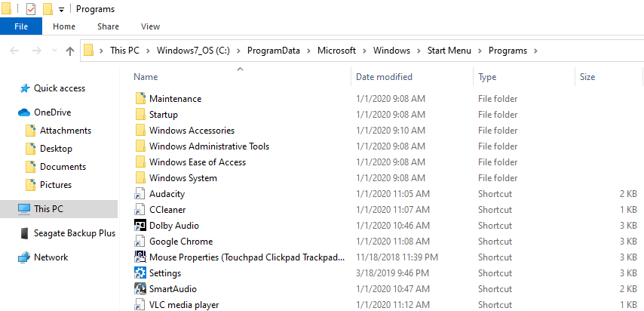Click the Mouse Properties shortcut icon
This screenshot has width=644, height=311.
[140, 257]
